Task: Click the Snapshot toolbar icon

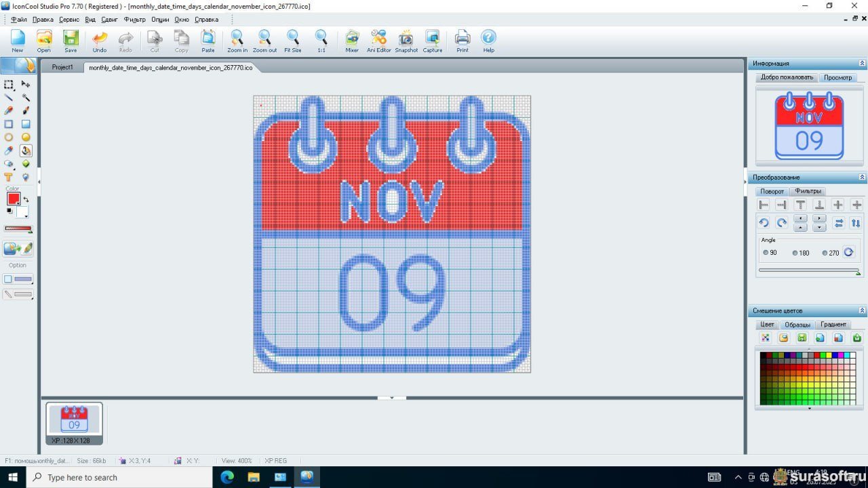Action: (406, 41)
